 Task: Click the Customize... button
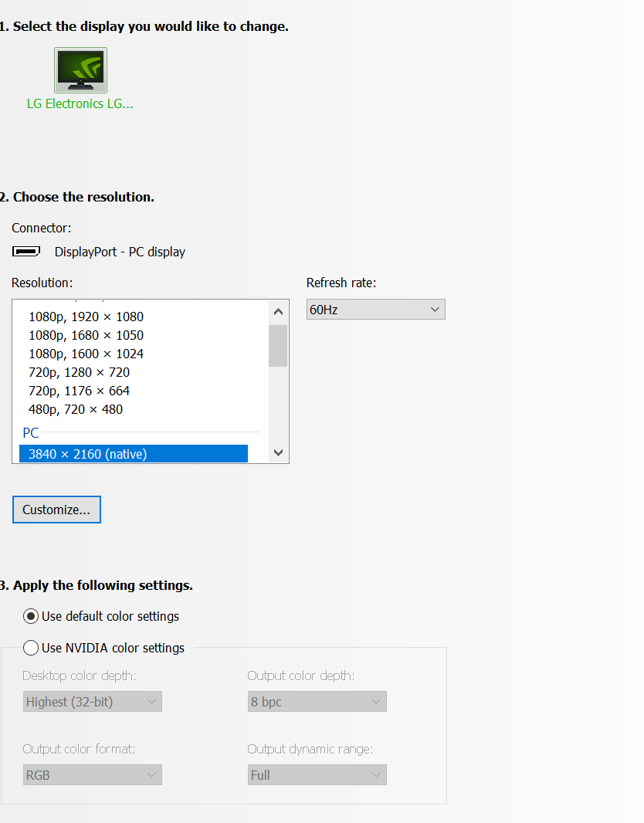[x=56, y=510]
